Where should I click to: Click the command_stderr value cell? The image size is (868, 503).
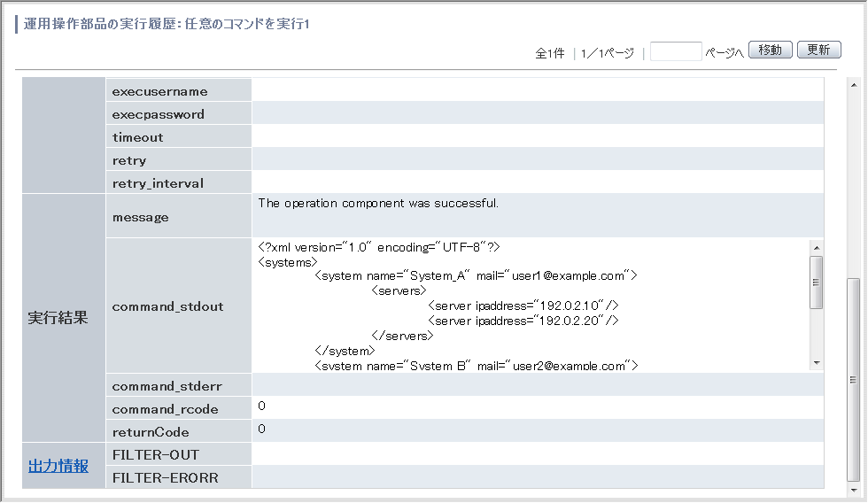coord(538,384)
